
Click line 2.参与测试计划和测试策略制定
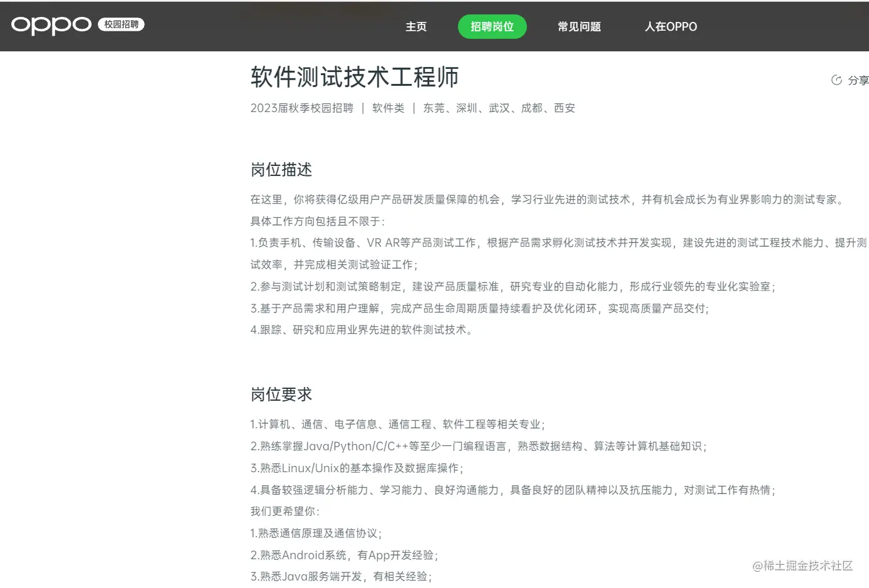514,287
